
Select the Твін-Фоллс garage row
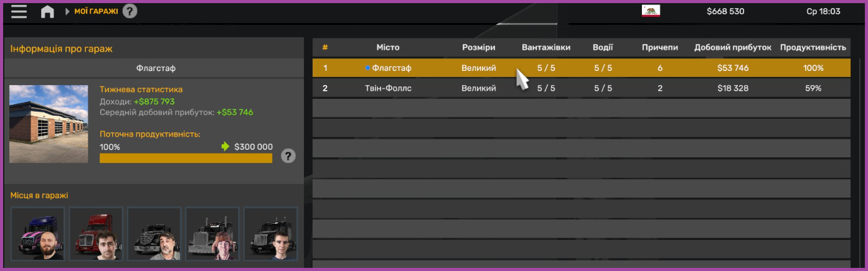[581, 88]
